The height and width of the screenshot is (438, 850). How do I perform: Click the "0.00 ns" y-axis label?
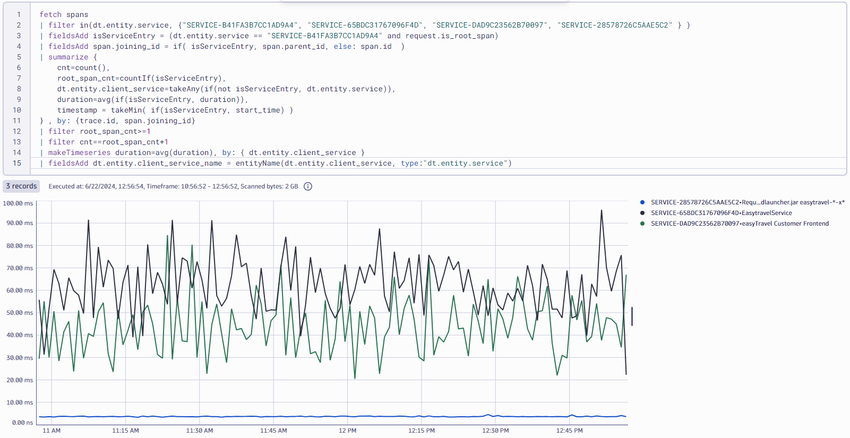(22, 422)
